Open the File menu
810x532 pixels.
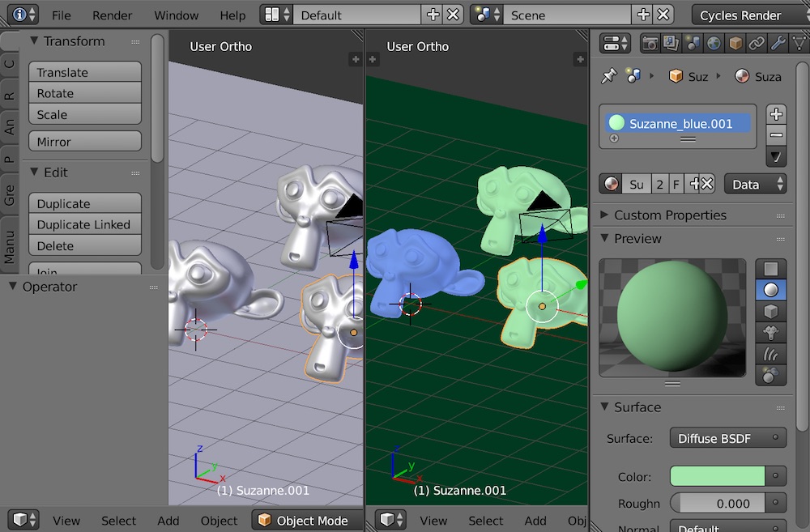click(x=61, y=15)
